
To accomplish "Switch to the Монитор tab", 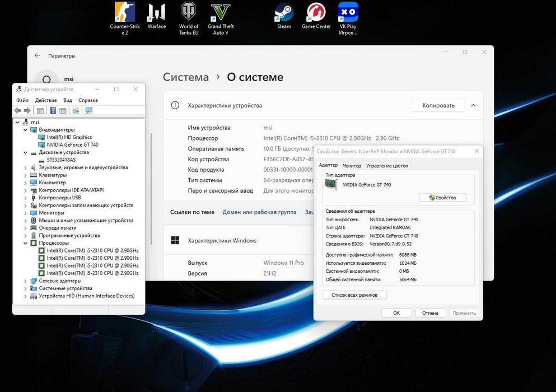I will pyautogui.click(x=352, y=166).
